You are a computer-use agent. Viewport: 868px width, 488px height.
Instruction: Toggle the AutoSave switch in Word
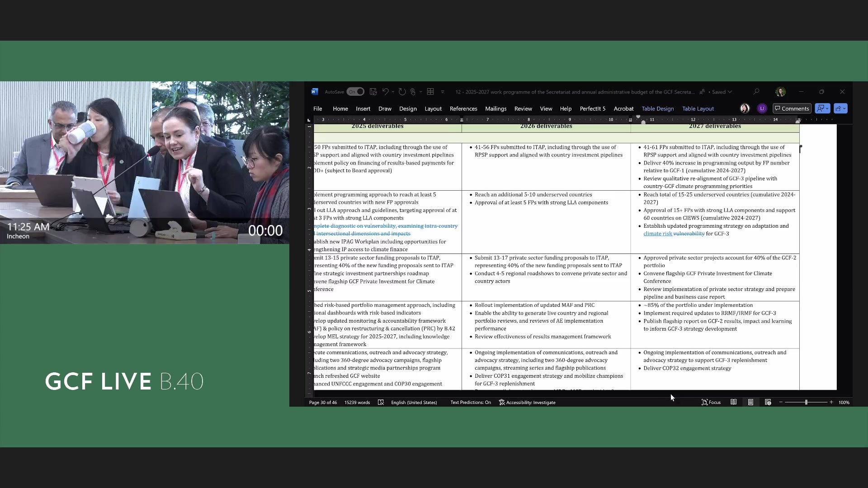pos(355,92)
